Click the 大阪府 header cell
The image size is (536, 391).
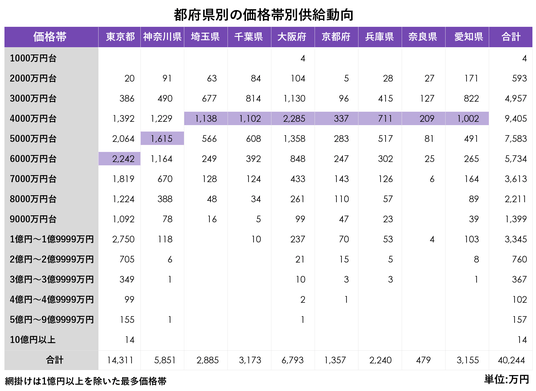pos(293,37)
